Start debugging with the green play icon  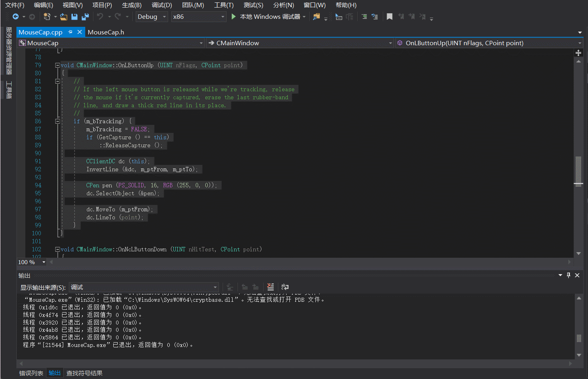click(234, 17)
